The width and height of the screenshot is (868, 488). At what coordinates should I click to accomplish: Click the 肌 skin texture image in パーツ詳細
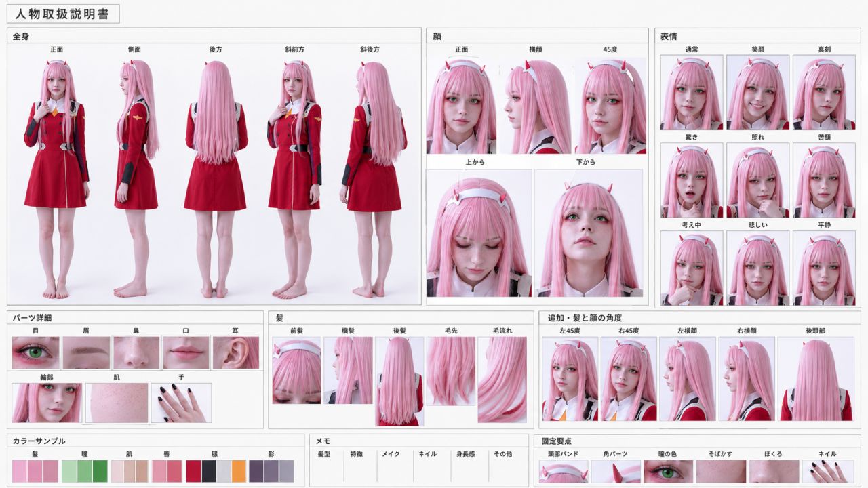117,403
